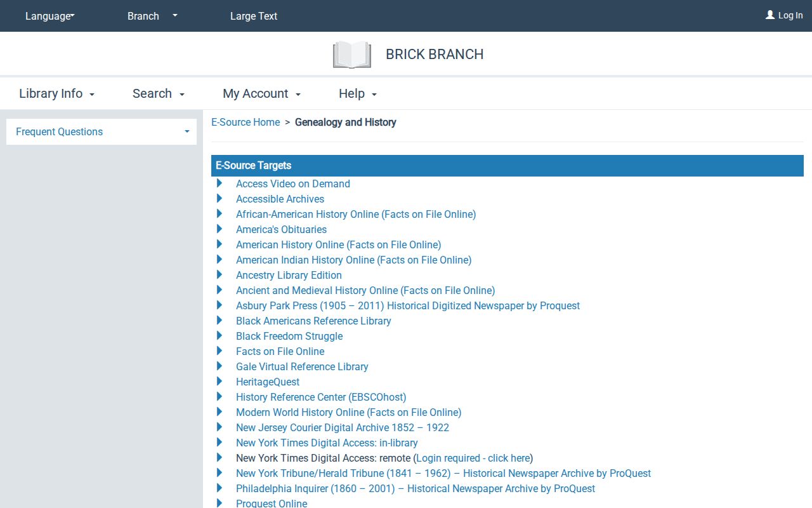Click the E-Source Targets header
This screenshot has width=812, height=508.
[507, 165]
